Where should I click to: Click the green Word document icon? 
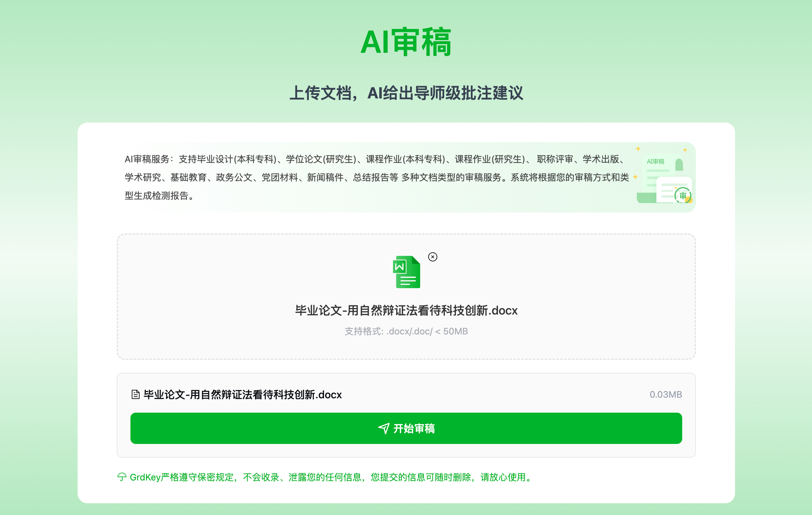click(x=407, y=272)
